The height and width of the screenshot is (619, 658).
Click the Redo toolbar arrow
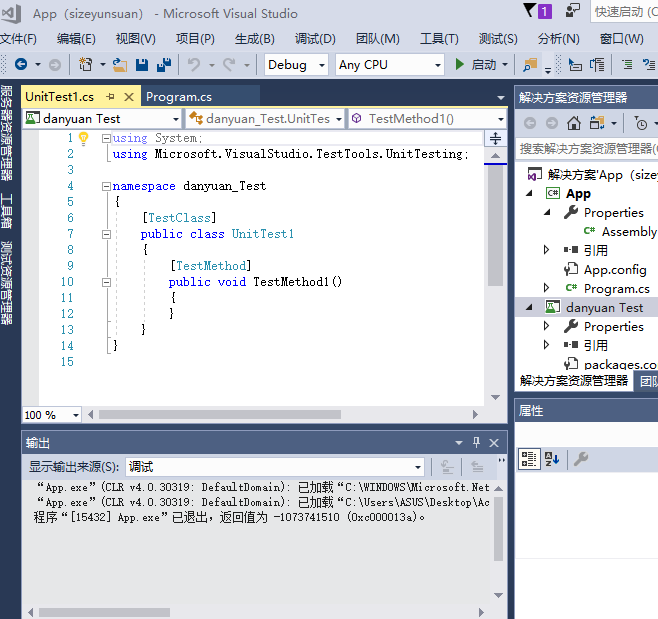point(229,65)
